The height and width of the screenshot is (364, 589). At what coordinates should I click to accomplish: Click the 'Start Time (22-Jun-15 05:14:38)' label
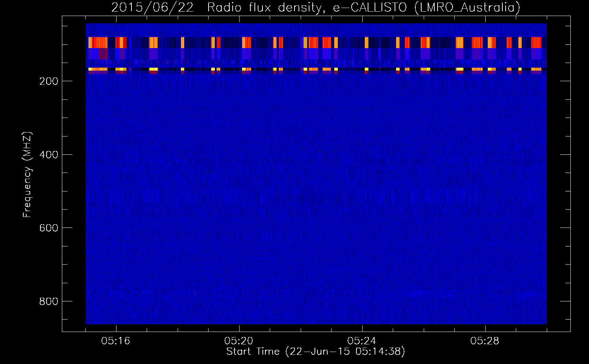point(316,352)
